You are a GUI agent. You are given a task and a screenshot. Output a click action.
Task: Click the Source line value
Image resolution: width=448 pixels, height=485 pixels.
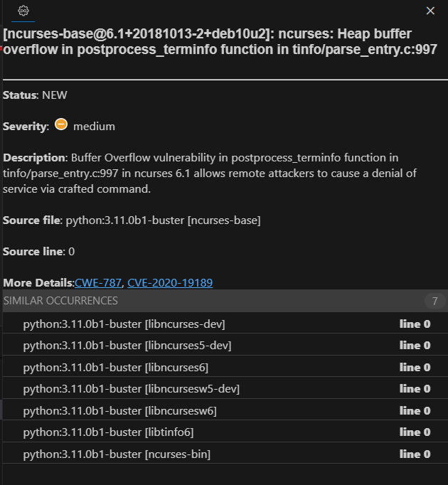coord(71,252)
